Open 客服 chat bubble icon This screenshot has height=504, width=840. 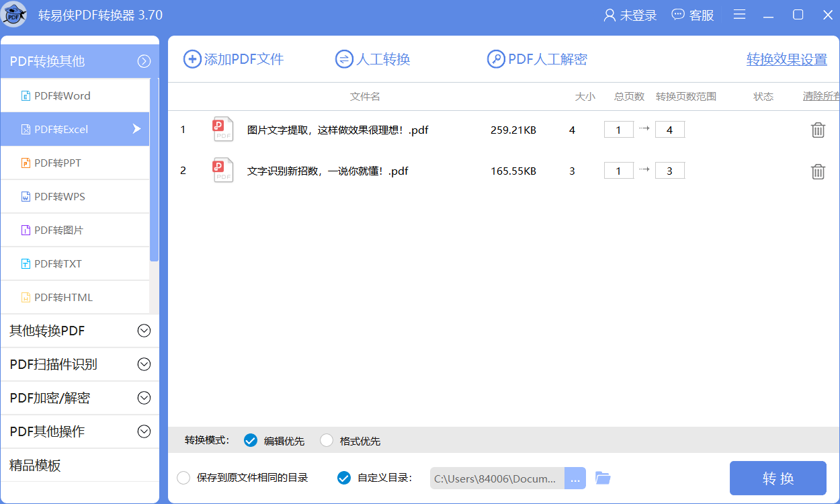click(678, 15)
